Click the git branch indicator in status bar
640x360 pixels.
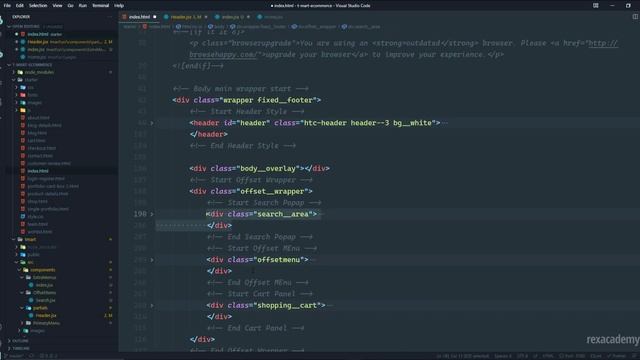click(x=13, y=356)
